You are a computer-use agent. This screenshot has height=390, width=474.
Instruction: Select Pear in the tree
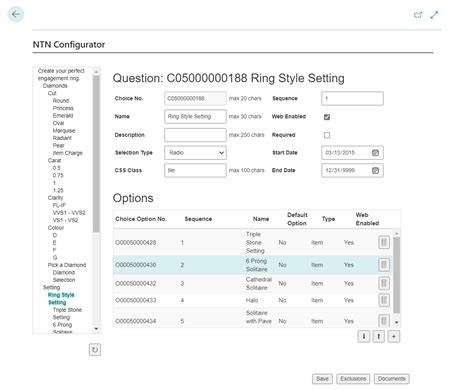(58, 145)
